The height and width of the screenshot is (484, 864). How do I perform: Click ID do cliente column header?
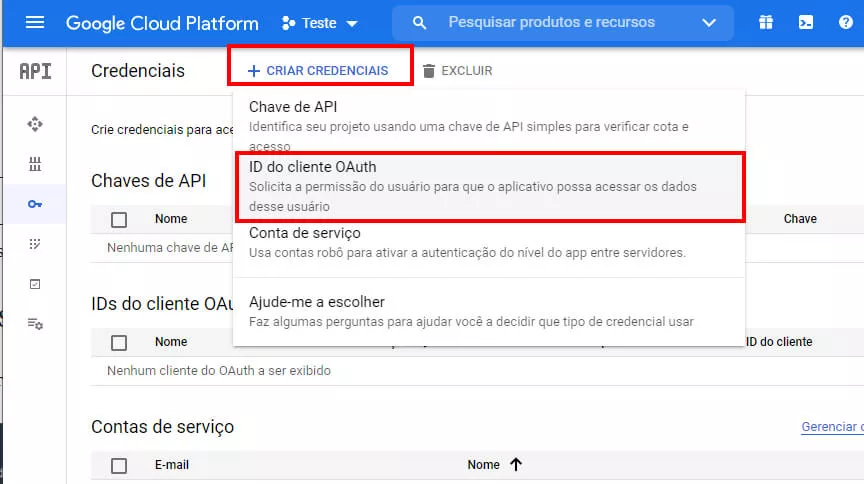pyautogui.click(x=779, y=342)
